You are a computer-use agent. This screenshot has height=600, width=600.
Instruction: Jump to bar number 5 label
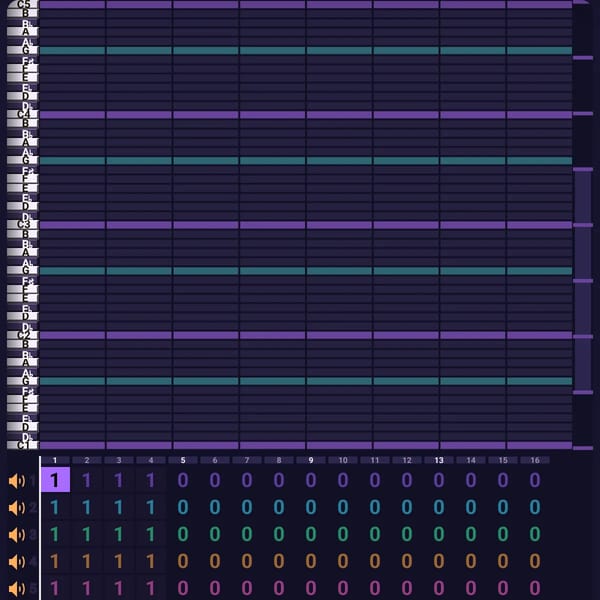click(x=183, y=460)
